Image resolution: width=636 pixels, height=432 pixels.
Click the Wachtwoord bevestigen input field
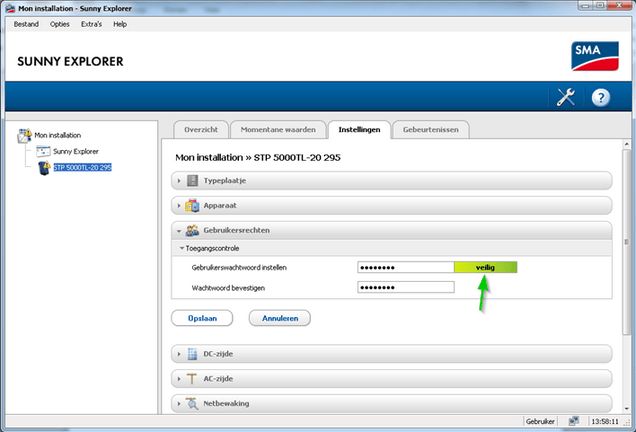coord(405,288)
